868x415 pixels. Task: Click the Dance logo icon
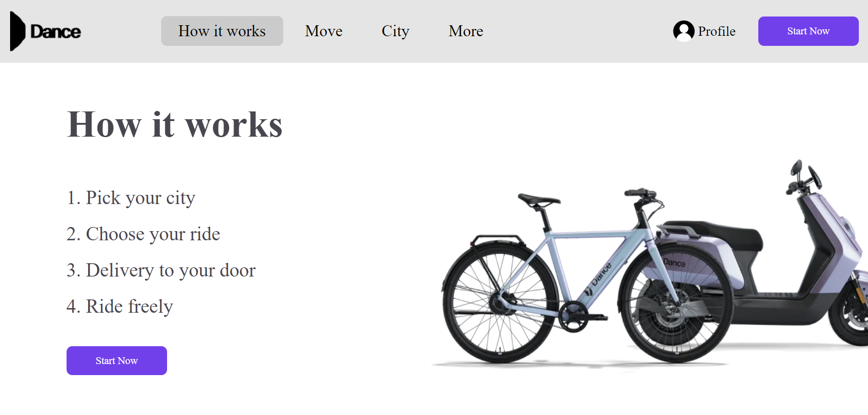(x=17, y=31)
